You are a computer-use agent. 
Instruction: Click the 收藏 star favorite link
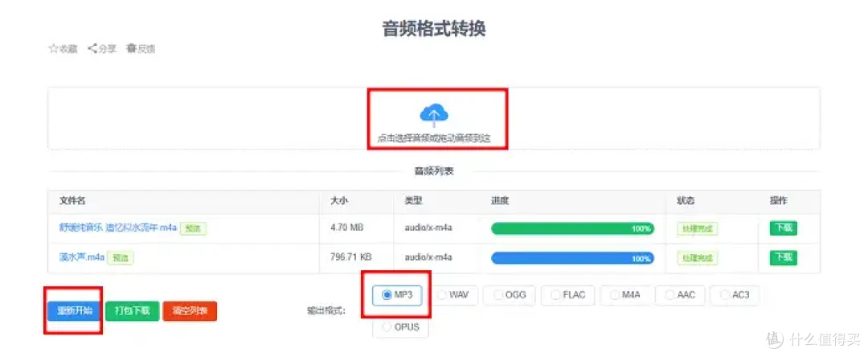[x=63, y=49]
